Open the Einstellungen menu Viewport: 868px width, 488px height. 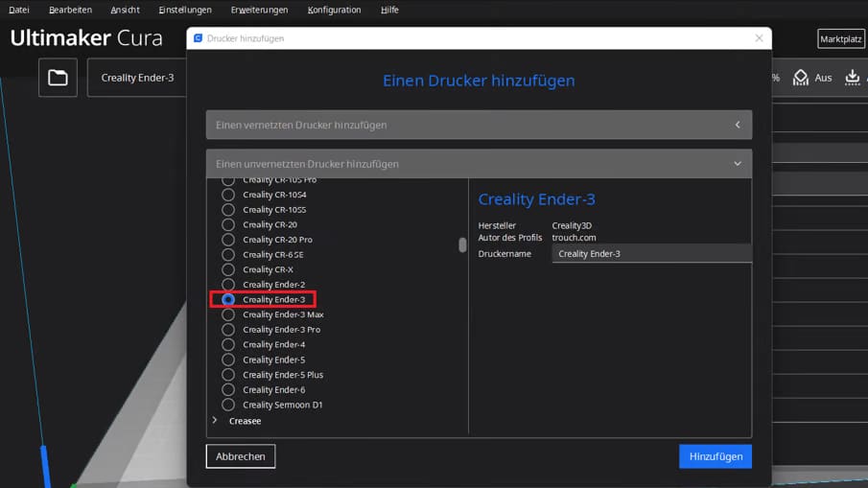[x=185, y=10]
